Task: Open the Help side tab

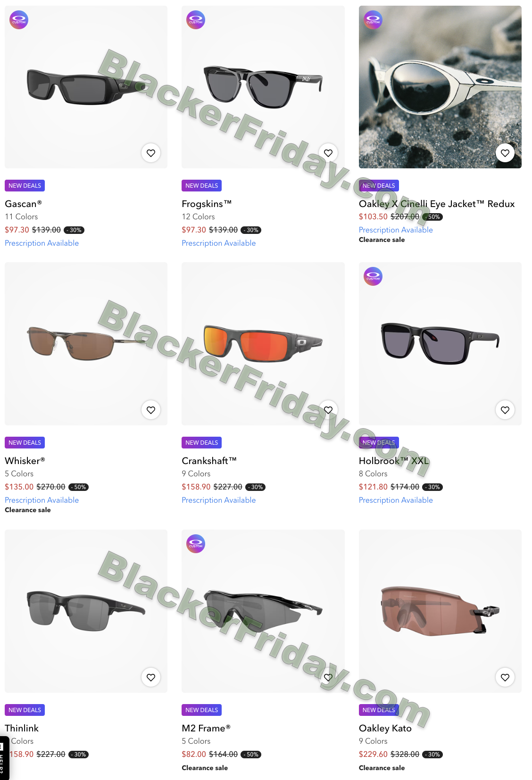Action: pyautogui.click(x=4, y=758)
